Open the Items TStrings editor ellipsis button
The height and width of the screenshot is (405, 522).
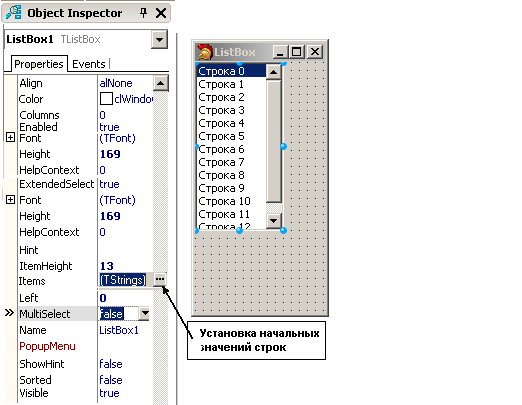[160, 279]
